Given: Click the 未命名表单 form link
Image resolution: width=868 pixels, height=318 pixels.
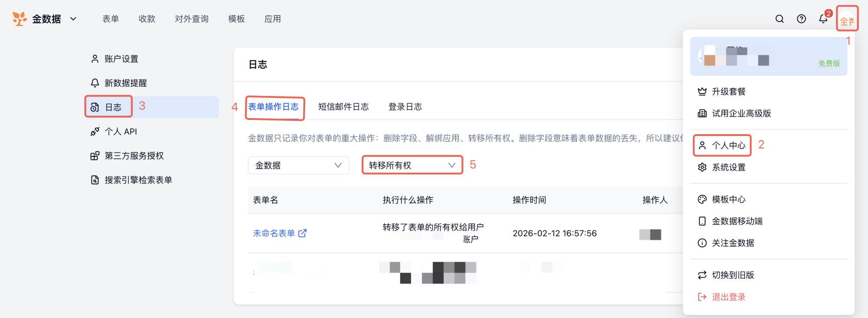Looking at the screenshot, I should click(274, 233).
